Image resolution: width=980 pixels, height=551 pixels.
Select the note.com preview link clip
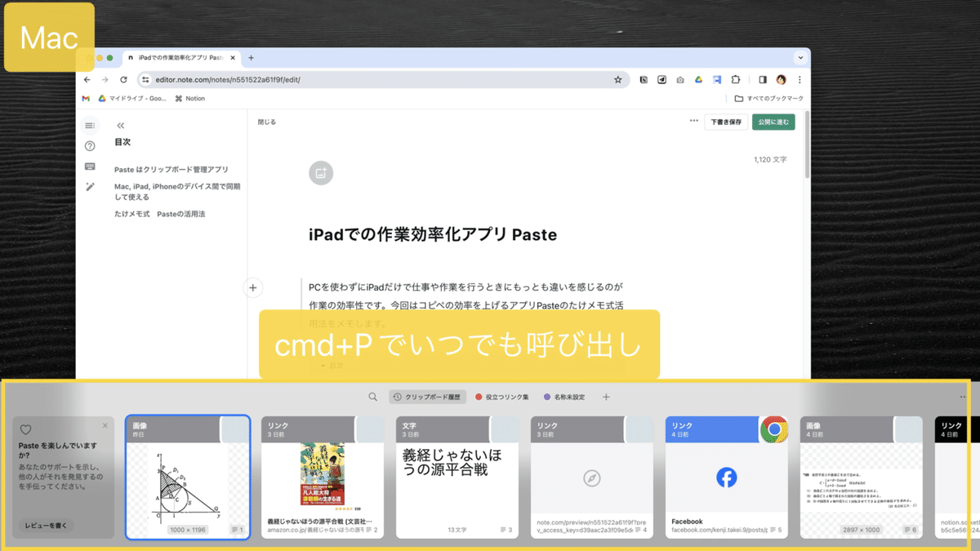point(592,478)
